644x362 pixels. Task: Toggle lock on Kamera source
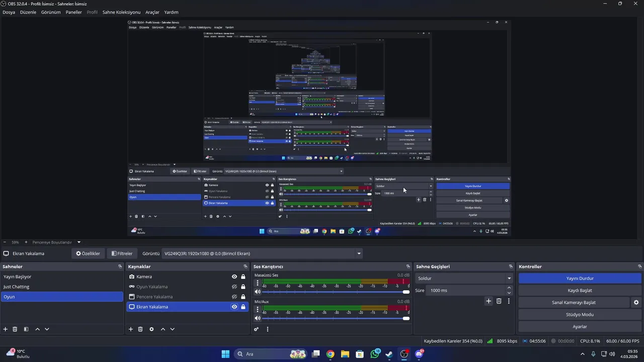tap(243, 277)
